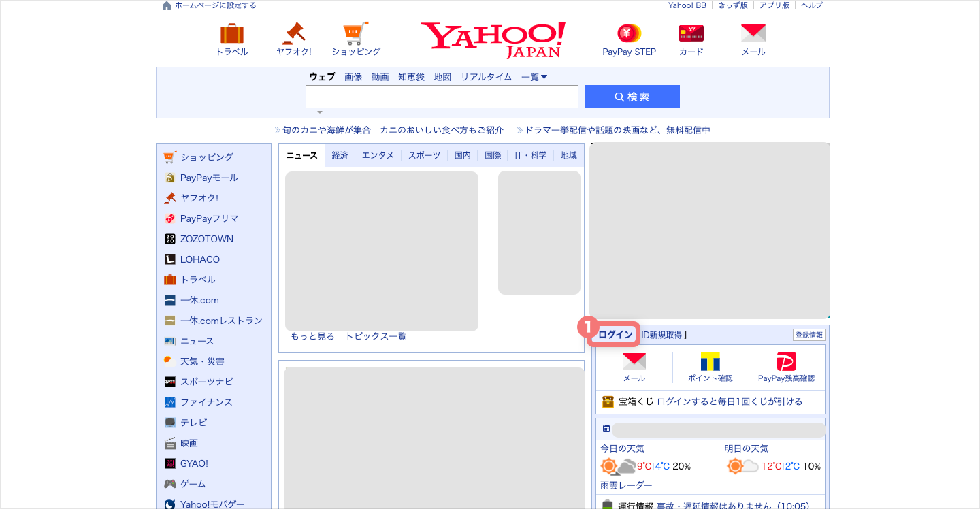Open the トピックス一覧 link
This screenshot has width=980, height=509.
[376, 336]
